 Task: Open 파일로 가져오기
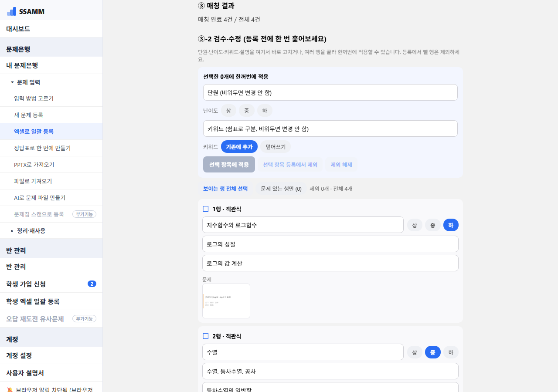click(x=51, y=181)
